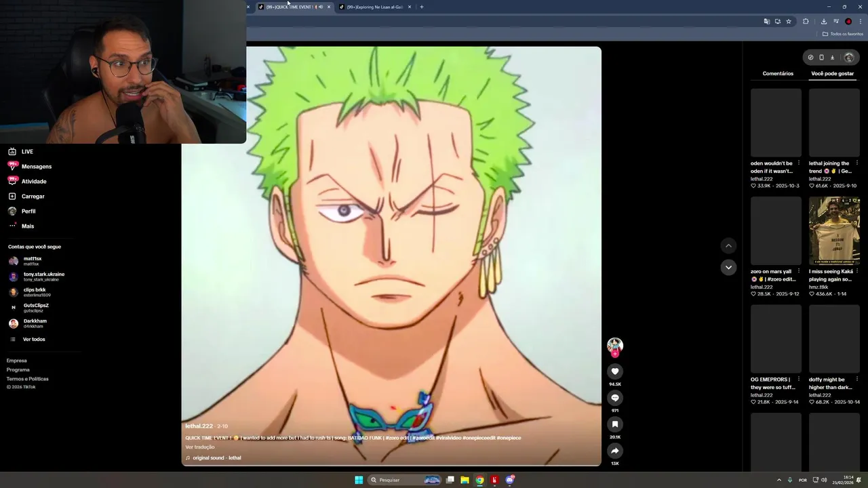This screenshot has height=488, width=868.
Task: Click Windows taskbar Pesquisar search box
Action: click(x=403, y=480)
